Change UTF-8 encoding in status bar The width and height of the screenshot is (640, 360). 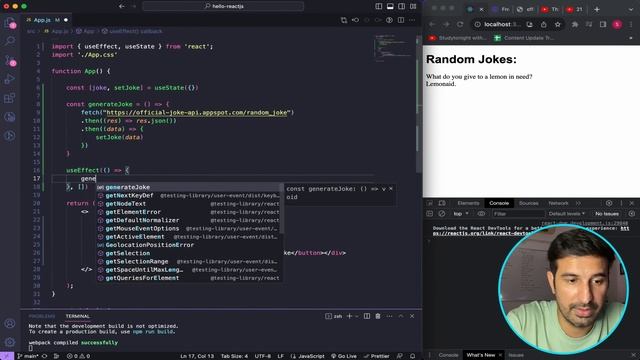click(x=262, y=356)
